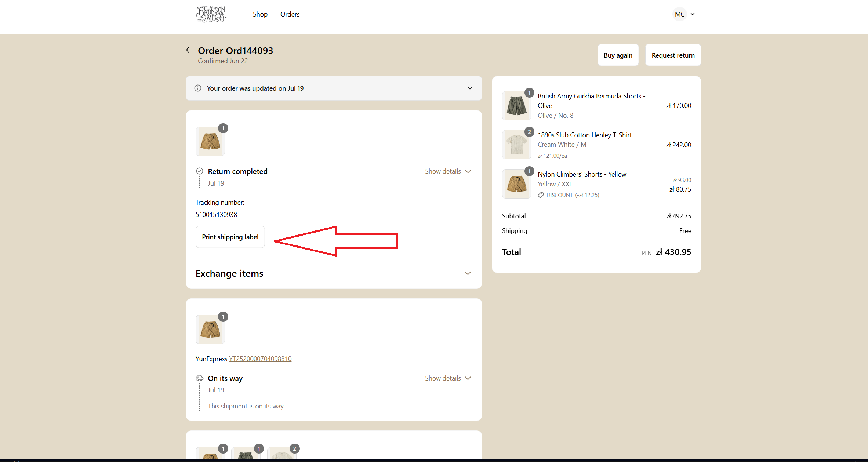Click the discount tag icon under Nylon Climbers' Shorts
The image size is (868, 462).
click(541, 195)
